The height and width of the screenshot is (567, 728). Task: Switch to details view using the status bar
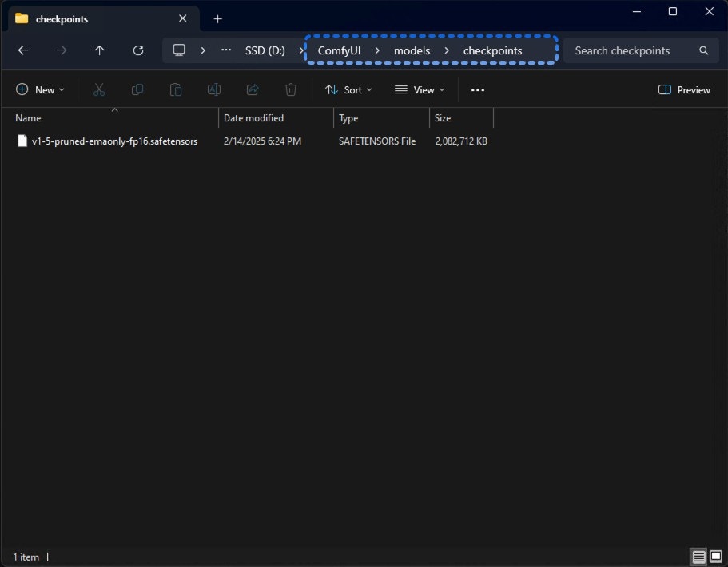698,557
